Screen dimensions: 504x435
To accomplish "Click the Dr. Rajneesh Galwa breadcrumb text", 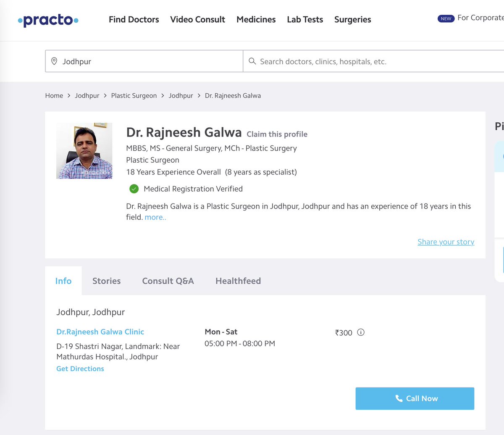I will click(233, 95).
